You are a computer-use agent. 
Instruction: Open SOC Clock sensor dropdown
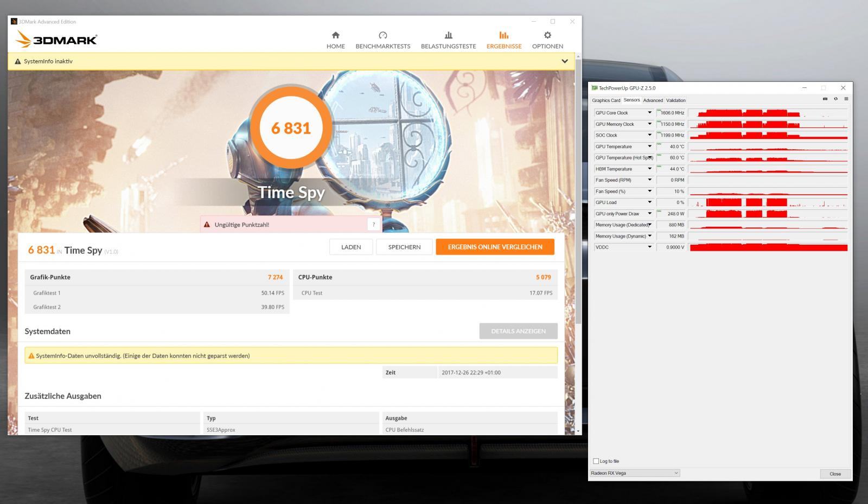pyautogui.click(x=649, y=135)
